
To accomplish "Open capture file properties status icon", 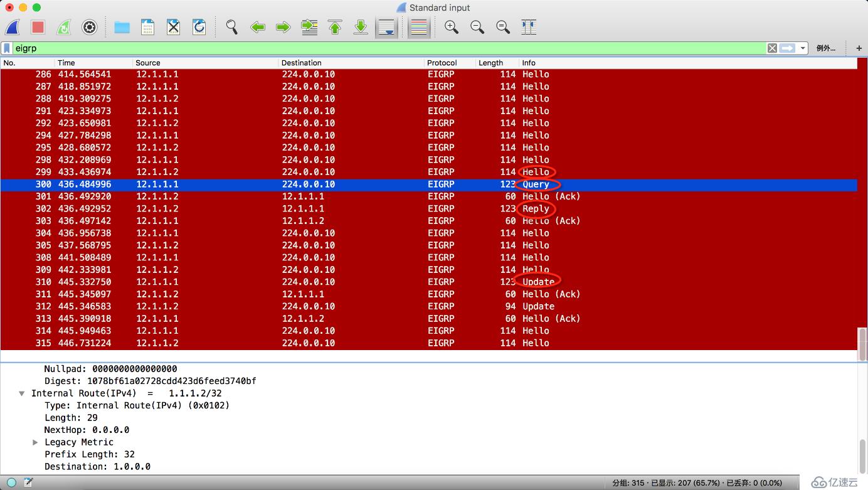I will pyautogui.click(x=28, y=482).
